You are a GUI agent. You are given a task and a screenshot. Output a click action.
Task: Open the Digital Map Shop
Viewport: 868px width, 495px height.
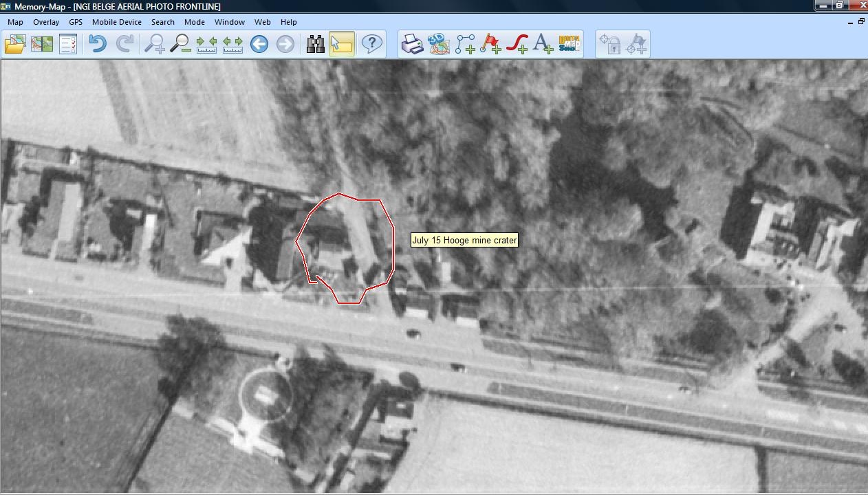pos(569,44)
